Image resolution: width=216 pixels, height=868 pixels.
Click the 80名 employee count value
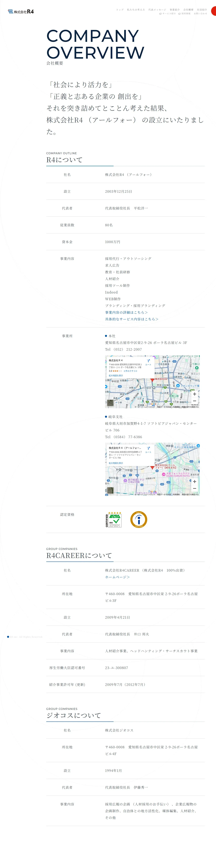pos(109,225)
